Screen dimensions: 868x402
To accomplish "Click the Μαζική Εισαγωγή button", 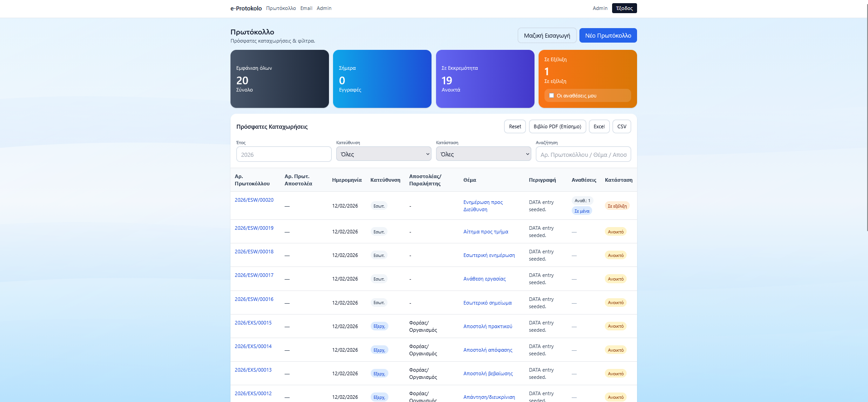I will (547, 35).
